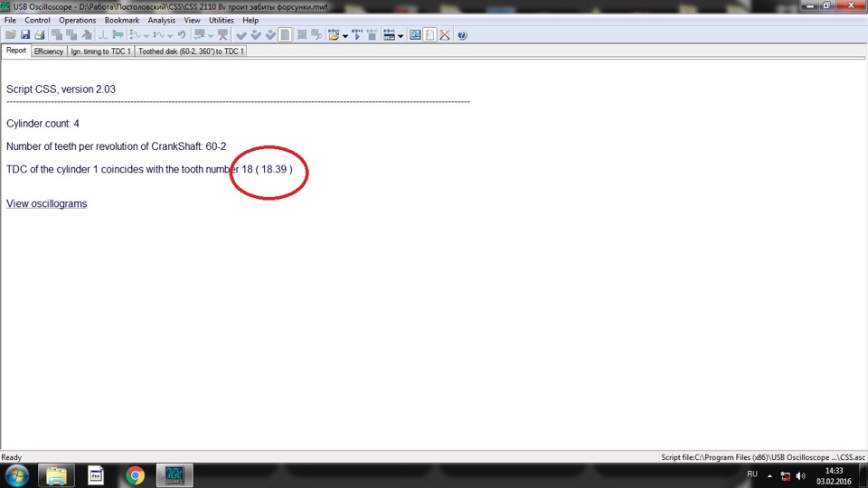
Task: Show hidden tray icons arrow
Action: pyautogui.click(x=769, y=476)
